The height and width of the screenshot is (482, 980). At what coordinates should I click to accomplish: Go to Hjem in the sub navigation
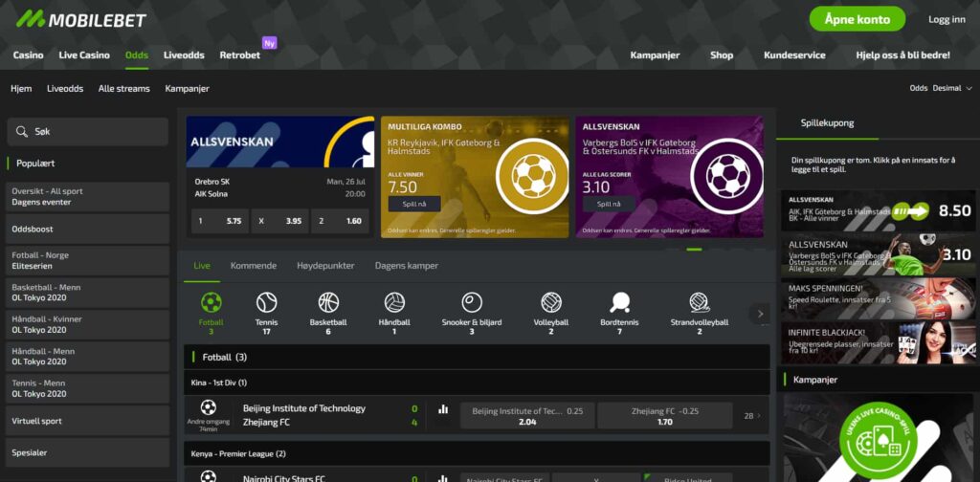(21, 89)
